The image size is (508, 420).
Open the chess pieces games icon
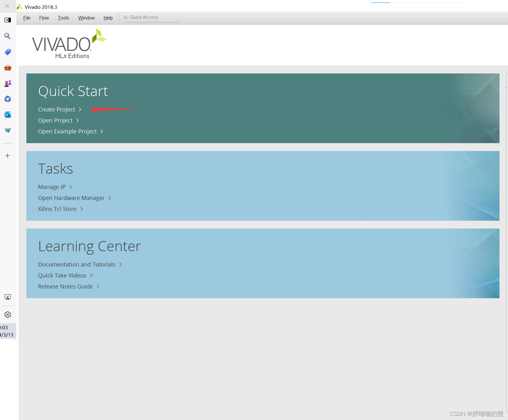[8, 83]
